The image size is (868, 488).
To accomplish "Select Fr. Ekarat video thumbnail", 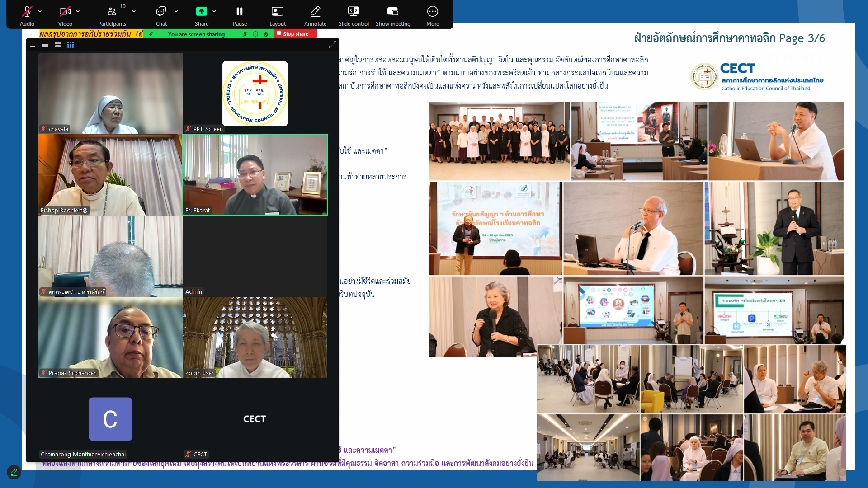I will (255, 174).
